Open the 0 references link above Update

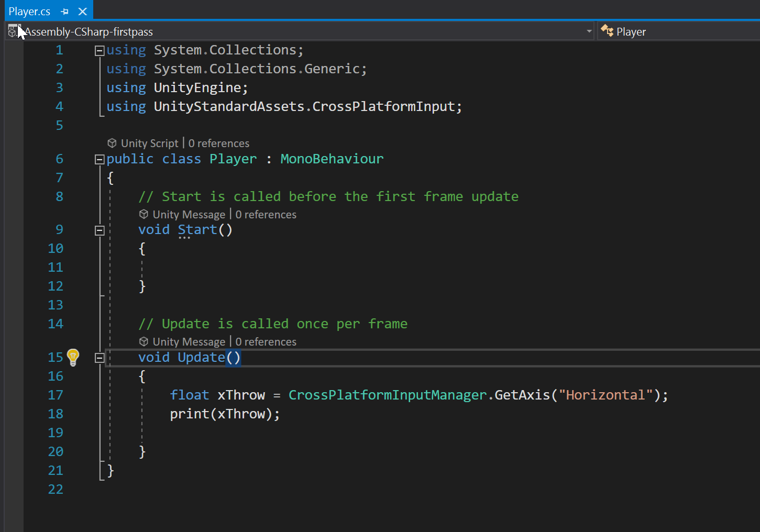click(266, 342)
